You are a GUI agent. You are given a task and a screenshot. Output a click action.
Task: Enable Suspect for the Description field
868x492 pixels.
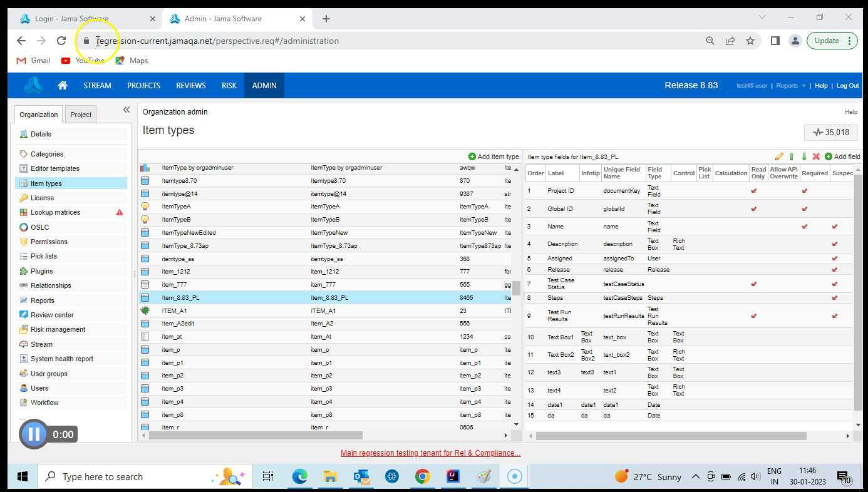(835, 243)
